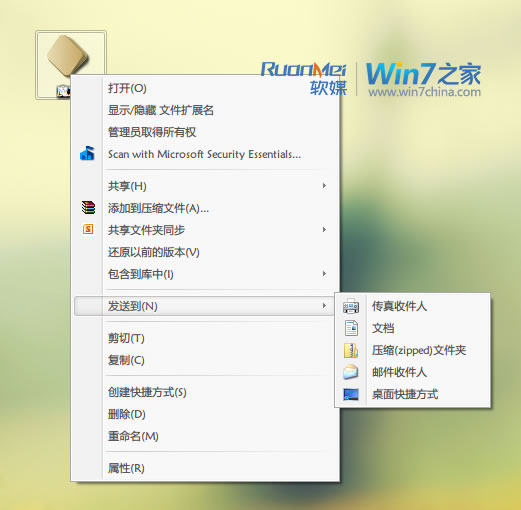This screenshot has width=521, height=510.
Task: Click the fax recipient printer icon
Action: 351,306
